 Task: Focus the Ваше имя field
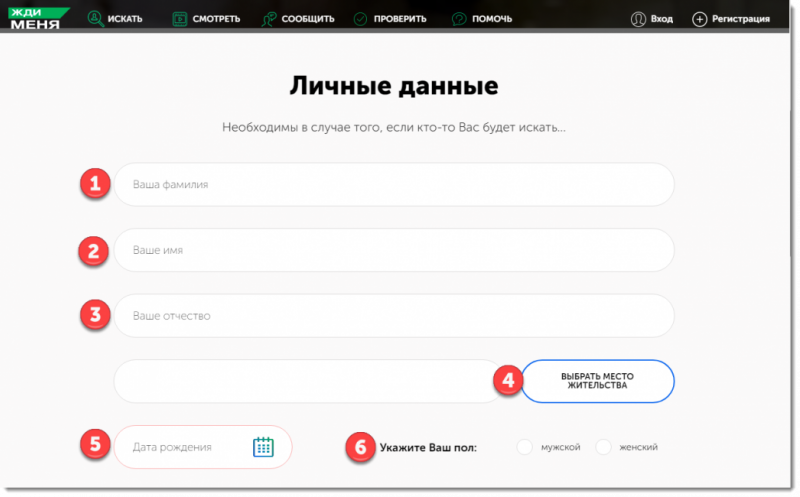click(x=394, y=250)
